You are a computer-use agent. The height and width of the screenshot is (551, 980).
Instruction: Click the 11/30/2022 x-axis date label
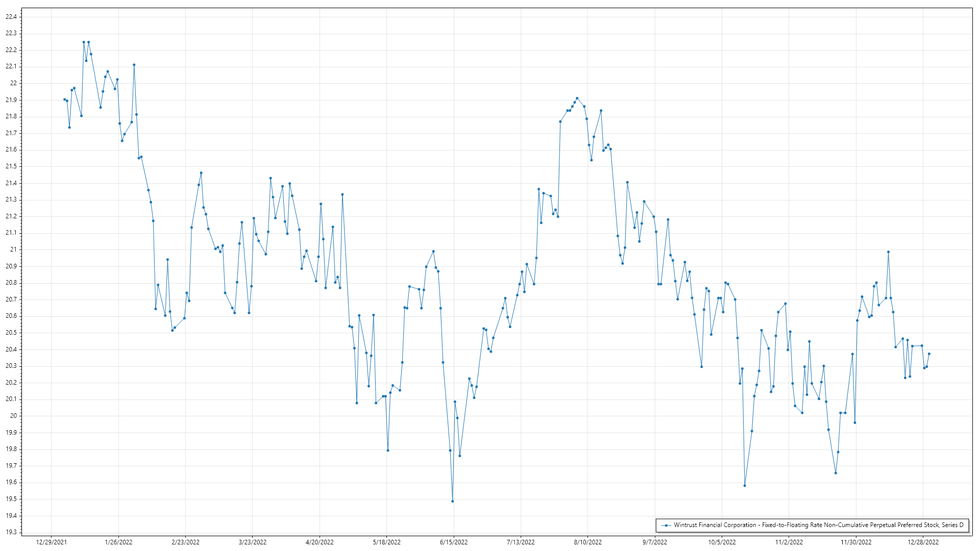pyautogui.click(x=856, y=542)
